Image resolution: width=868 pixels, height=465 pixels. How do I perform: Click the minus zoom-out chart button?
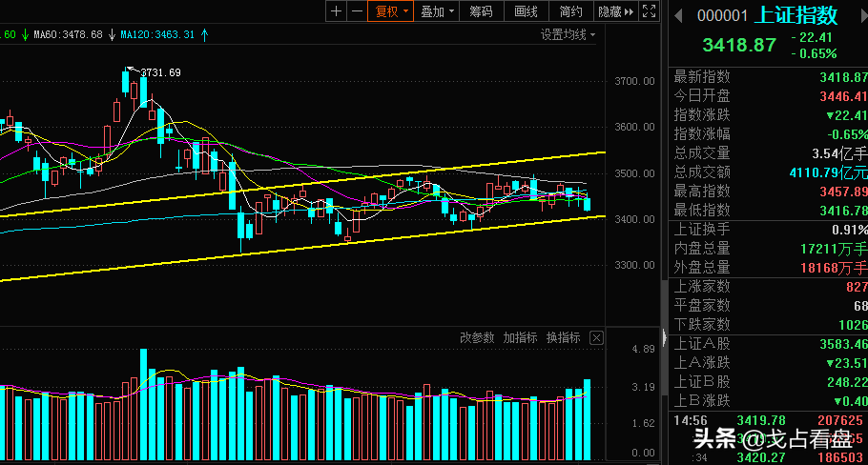pos(356,11)
